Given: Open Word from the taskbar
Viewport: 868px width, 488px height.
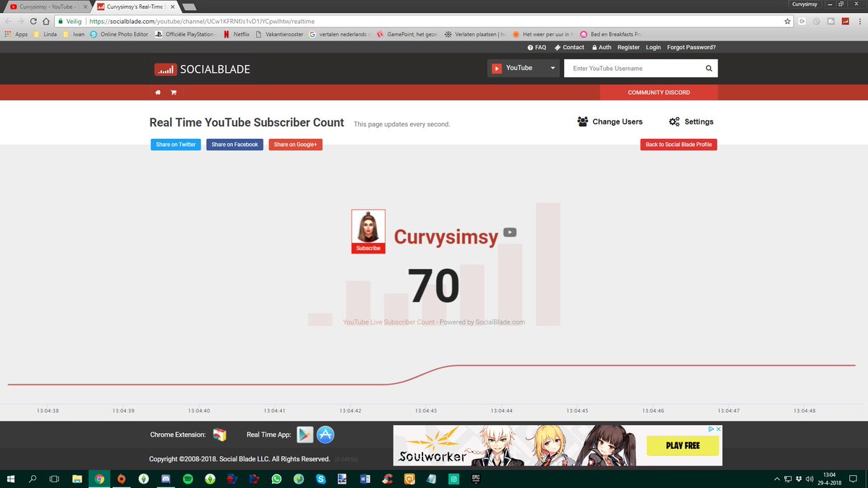Looking at the screenshot, I should tap(365, 479).
